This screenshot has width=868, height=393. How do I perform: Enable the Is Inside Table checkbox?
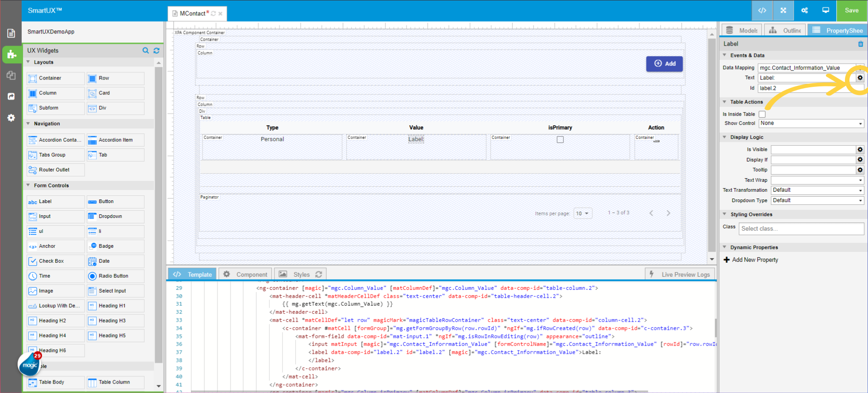762,114
